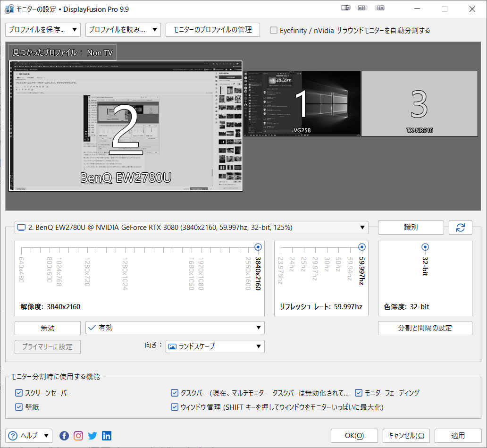
Task: Click モニターのプロファイルの管理 button
Action: (213, 30)
